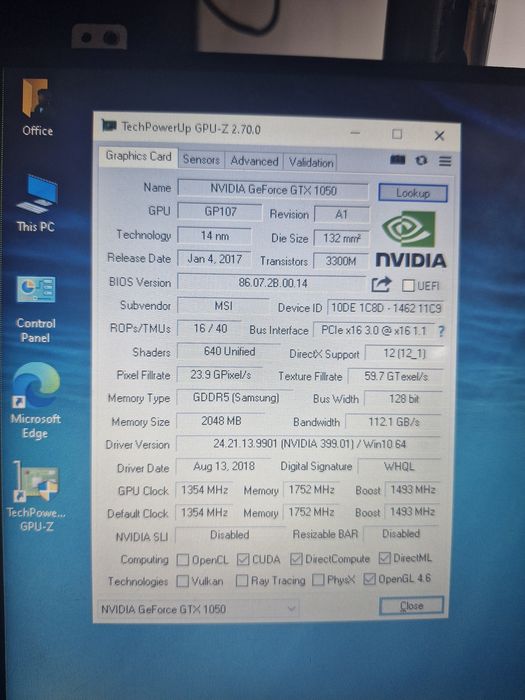Click the Die Size value 132 mm²
The image size is (525, 700).
coord(342,238)
